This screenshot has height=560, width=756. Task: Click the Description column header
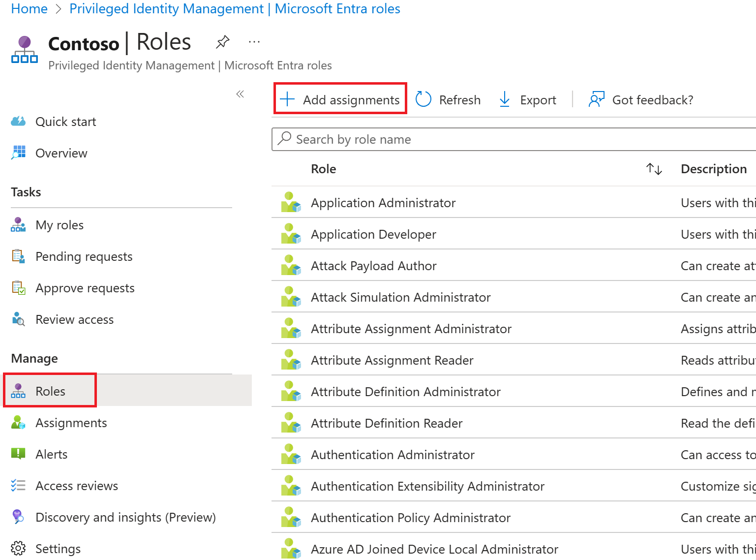(713, 169)
